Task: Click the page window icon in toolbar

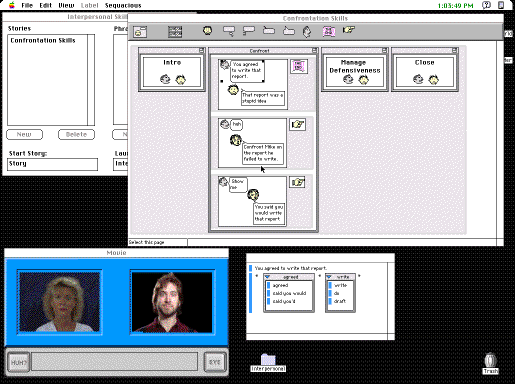Action: [x=140, y=32]
